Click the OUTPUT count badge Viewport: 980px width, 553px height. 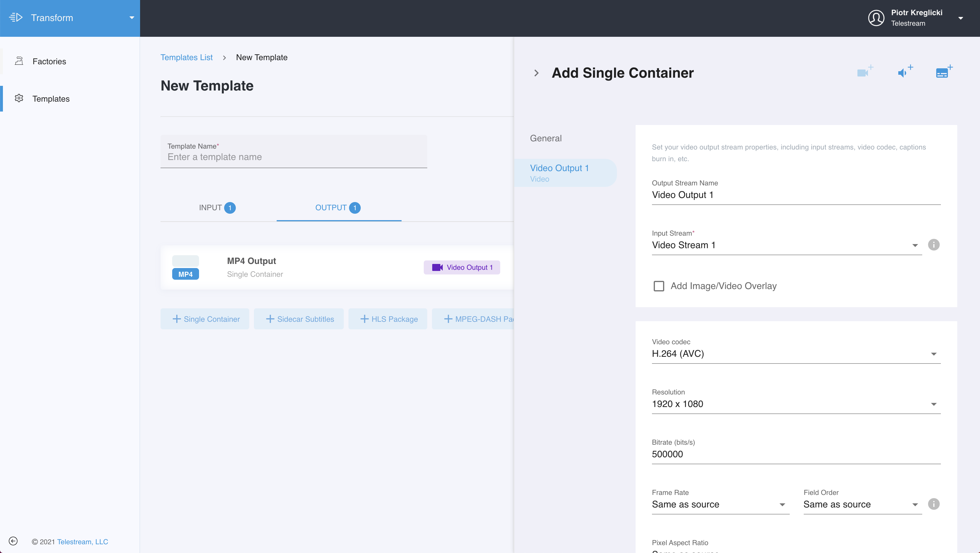(x=355, y=208)
